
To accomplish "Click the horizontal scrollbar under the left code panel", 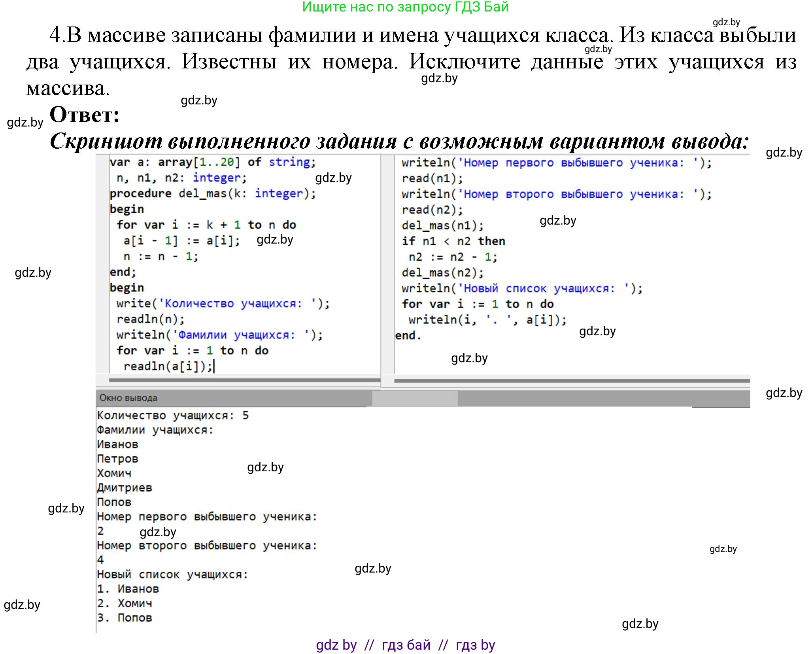I will [241, 380].
